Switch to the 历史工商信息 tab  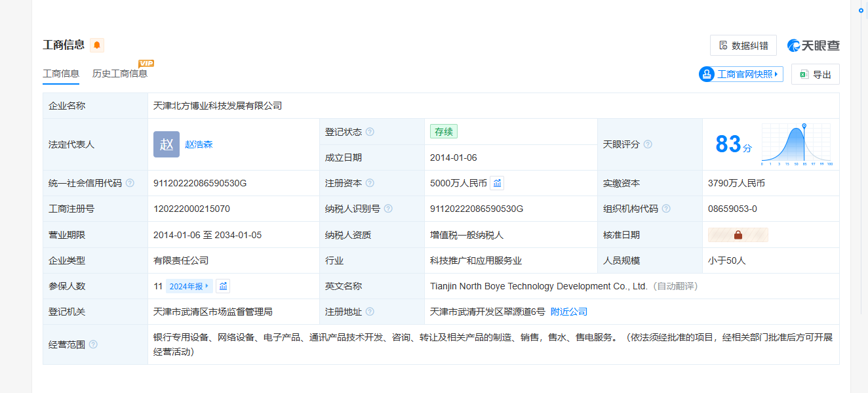[x=120, y=73]
